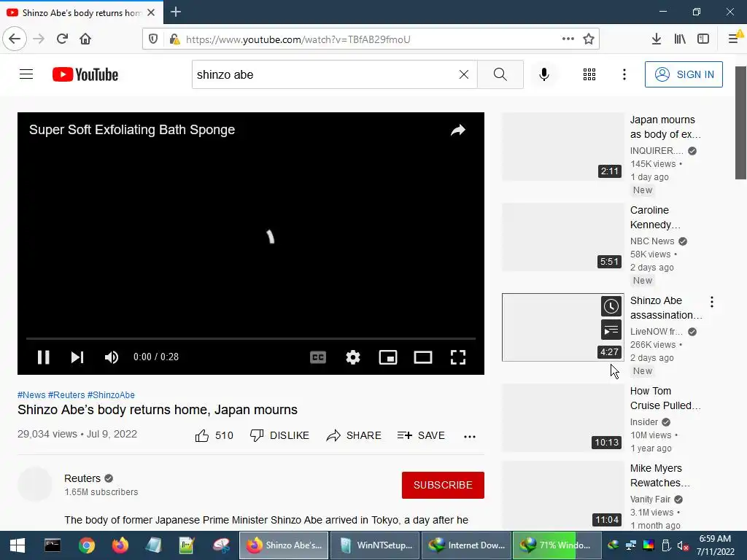Add Shinzo Abe assassination video to Watch later

tap(611, 306)
